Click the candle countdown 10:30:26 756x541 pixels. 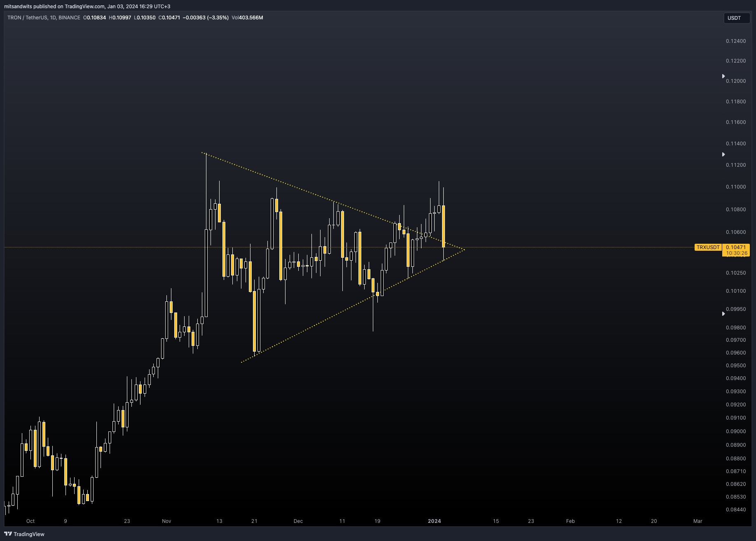736,253
